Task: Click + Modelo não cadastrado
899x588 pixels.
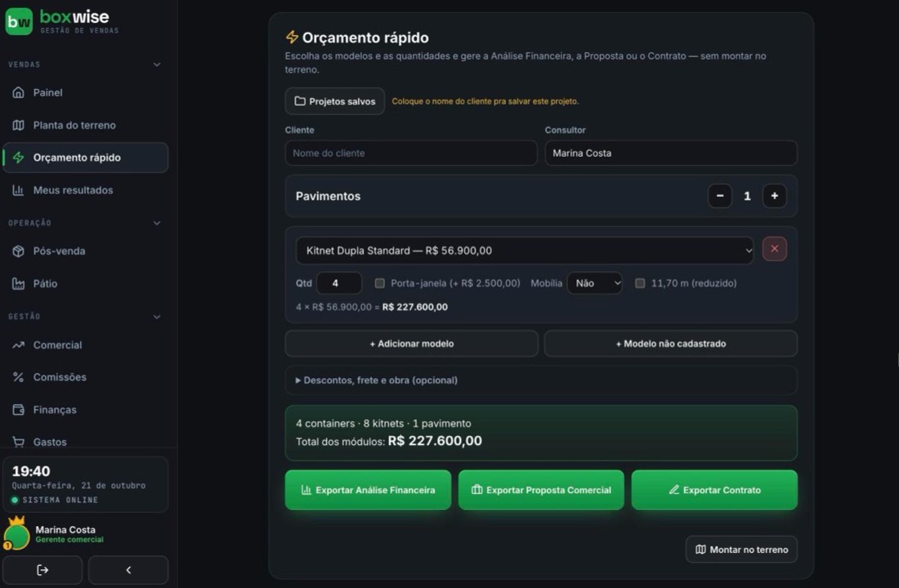Action: (671, 344)
